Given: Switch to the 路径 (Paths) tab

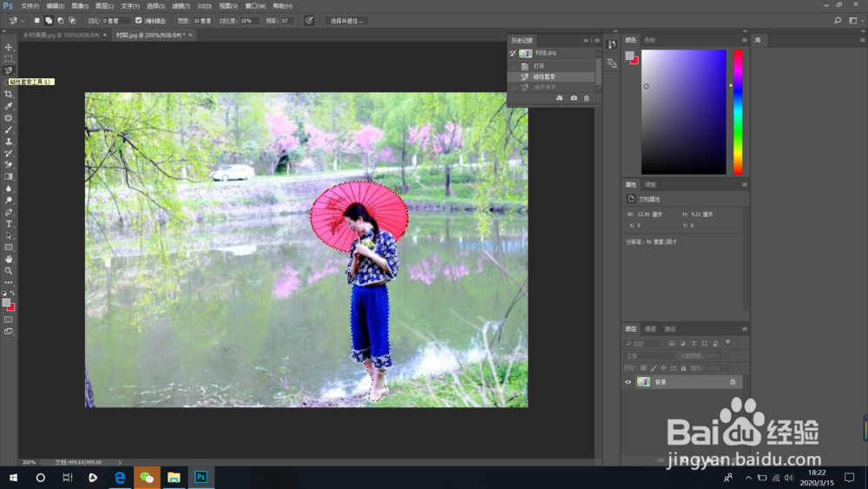Looking at the screenshot, I should coord(670,329).
